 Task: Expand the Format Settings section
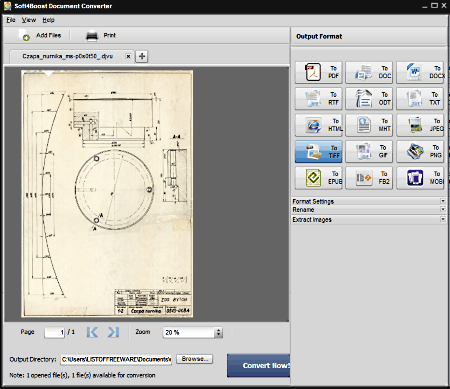[x=369, y=201]
